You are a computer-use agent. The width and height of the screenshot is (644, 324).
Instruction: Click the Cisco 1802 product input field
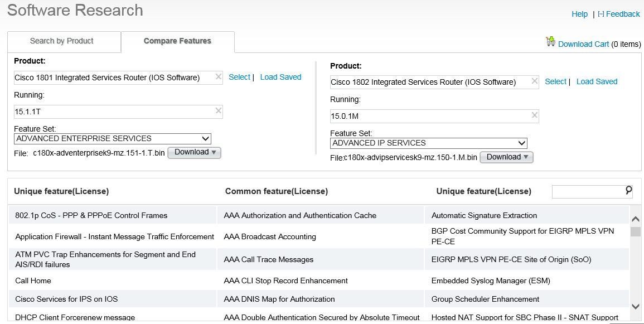(x=434, y=82)
